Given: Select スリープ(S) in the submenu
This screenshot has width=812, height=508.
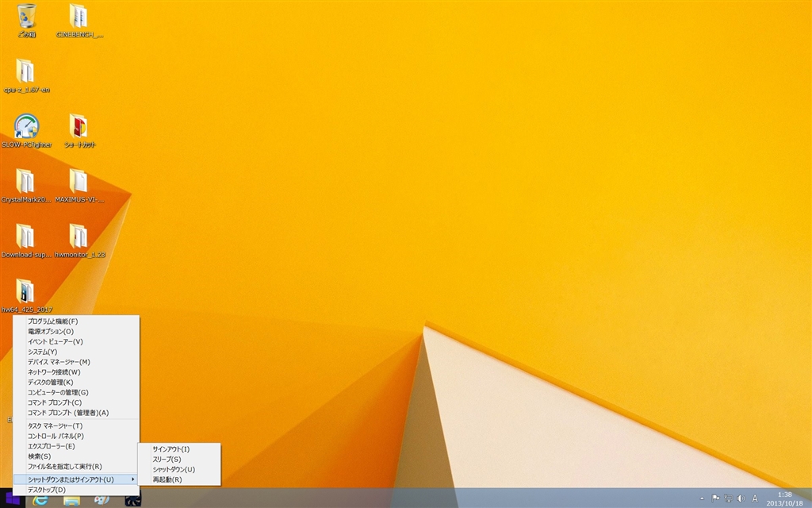Looking at the screenshot, I should click(x=179, y=460).
